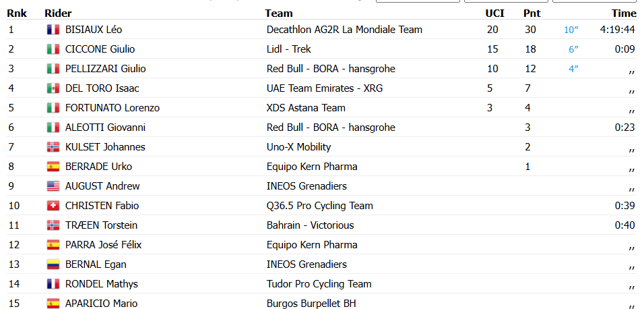
Task: Click the Italian flag next to CICCONE Giulio
Action: (53, 49)
